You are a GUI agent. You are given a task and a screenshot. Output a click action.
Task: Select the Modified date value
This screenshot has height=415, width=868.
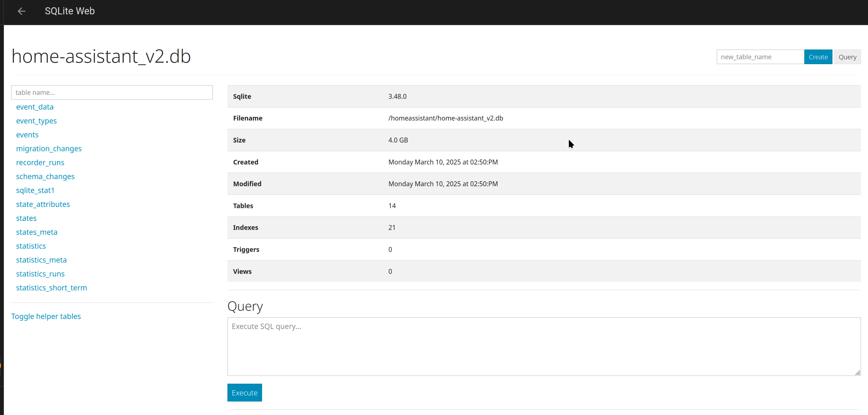coord(443,184)
